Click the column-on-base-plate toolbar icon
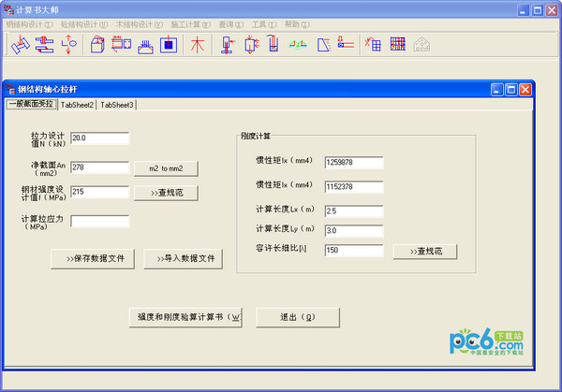Image resolution: width=562 pixels, height=392 pixels. 227,45
